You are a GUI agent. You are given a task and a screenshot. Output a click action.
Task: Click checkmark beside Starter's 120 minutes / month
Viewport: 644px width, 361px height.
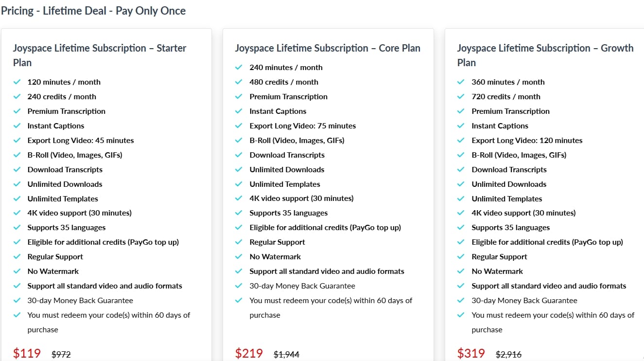17,82
